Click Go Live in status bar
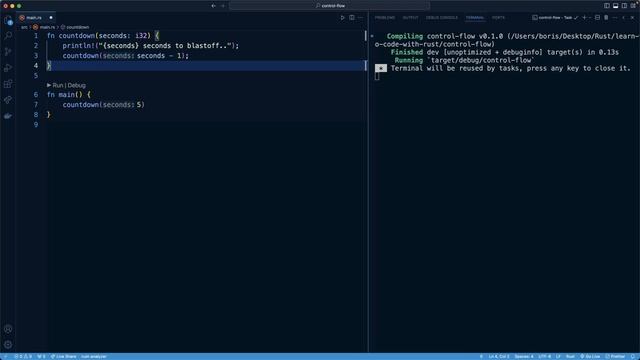 click(590, 356)
